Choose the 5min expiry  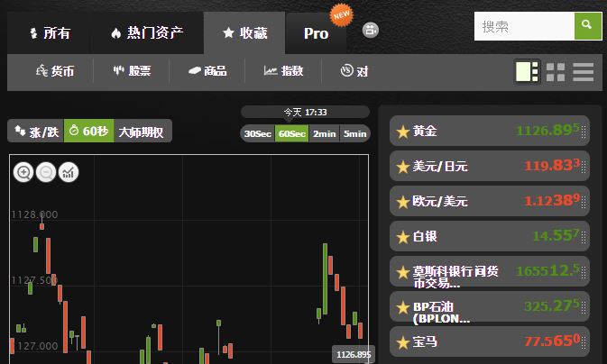tap(354, 133)
